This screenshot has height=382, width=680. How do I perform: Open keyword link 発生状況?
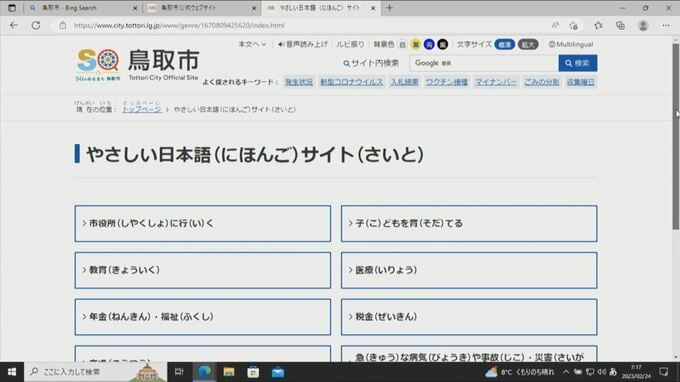299,82
